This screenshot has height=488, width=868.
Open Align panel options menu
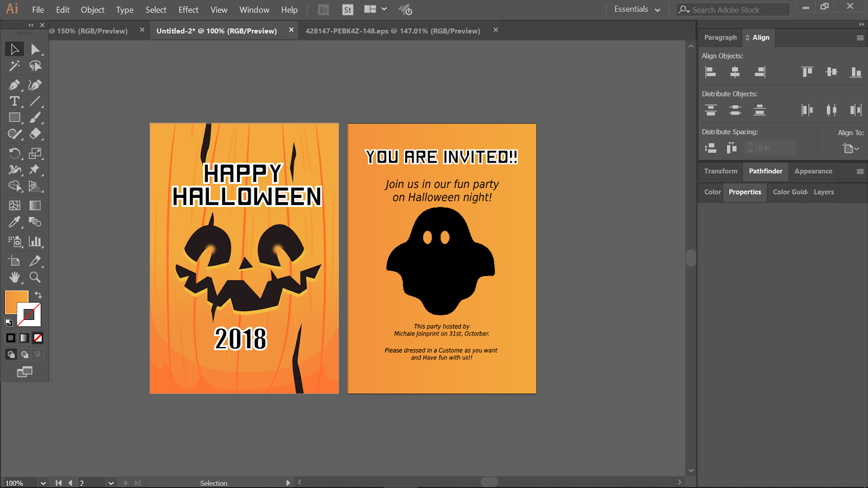pos(860,38)
